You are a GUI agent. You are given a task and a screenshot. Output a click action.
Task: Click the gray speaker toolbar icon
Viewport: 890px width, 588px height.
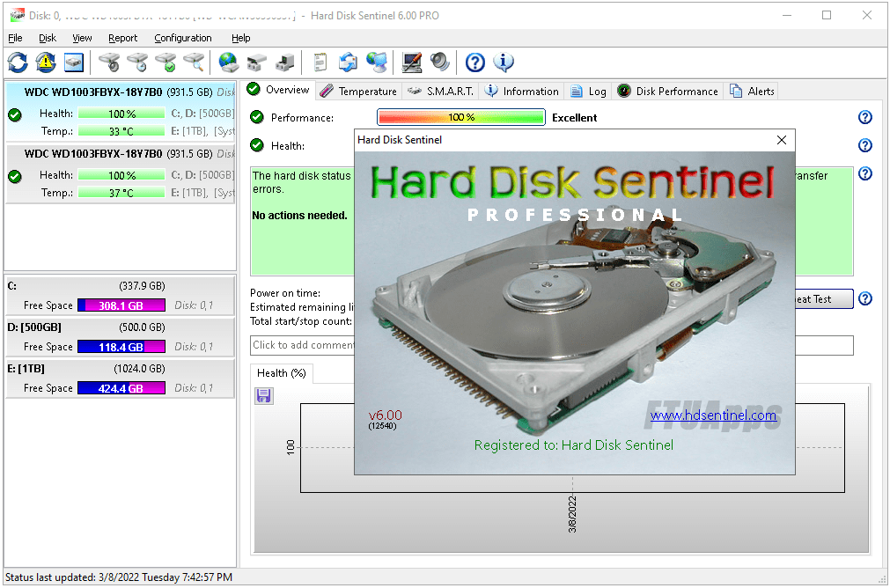(440, 62)
